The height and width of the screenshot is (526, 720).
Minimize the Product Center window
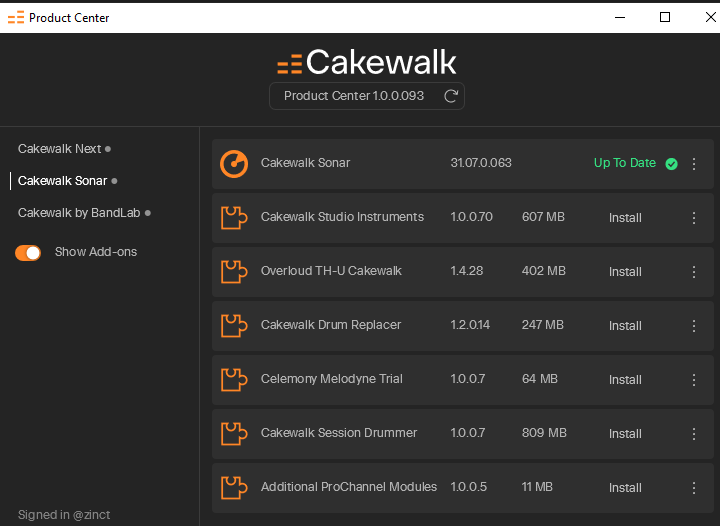click(x=620, y=17)
